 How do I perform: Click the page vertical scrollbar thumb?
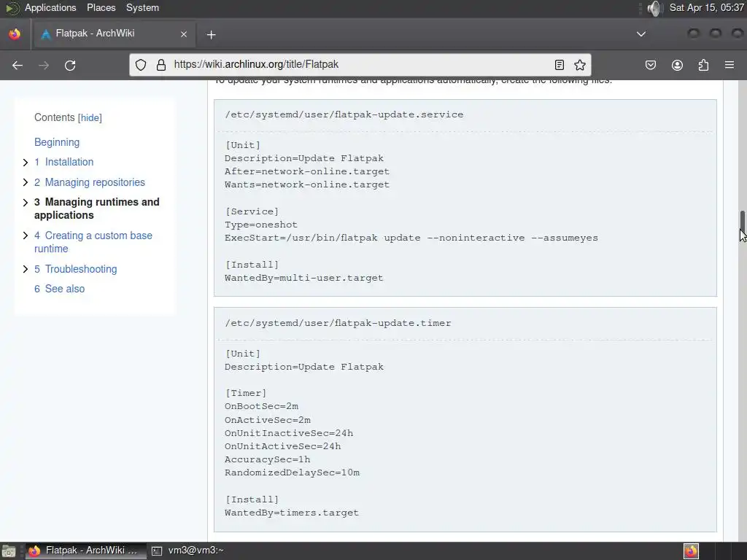[742, 220]
